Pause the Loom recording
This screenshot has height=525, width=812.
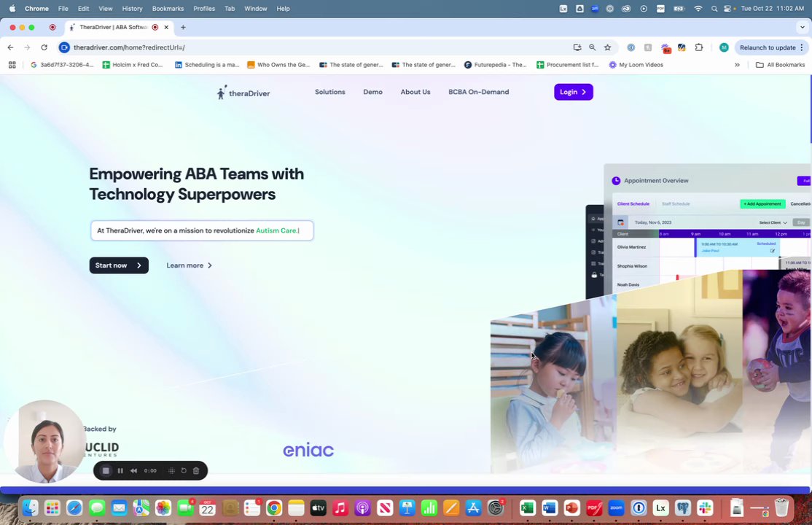pyautogui.click(x=120, y=470)
